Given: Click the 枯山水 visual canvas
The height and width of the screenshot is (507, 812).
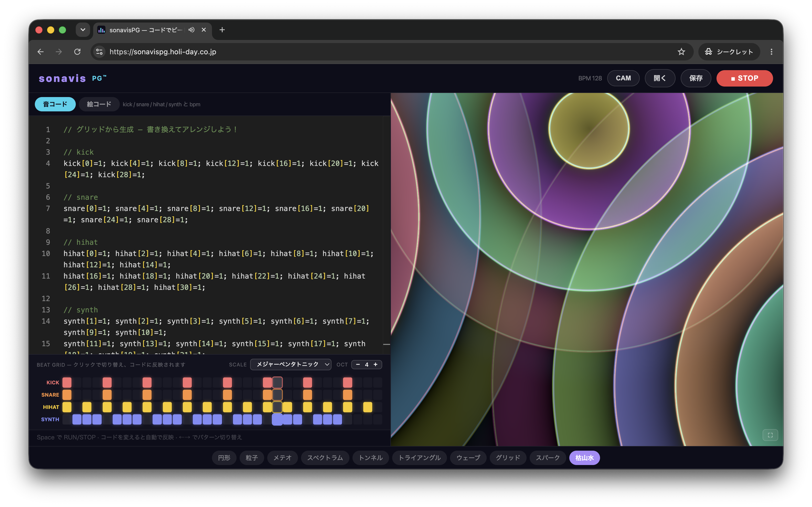Looking at the screenshot, I should [587, 269].
